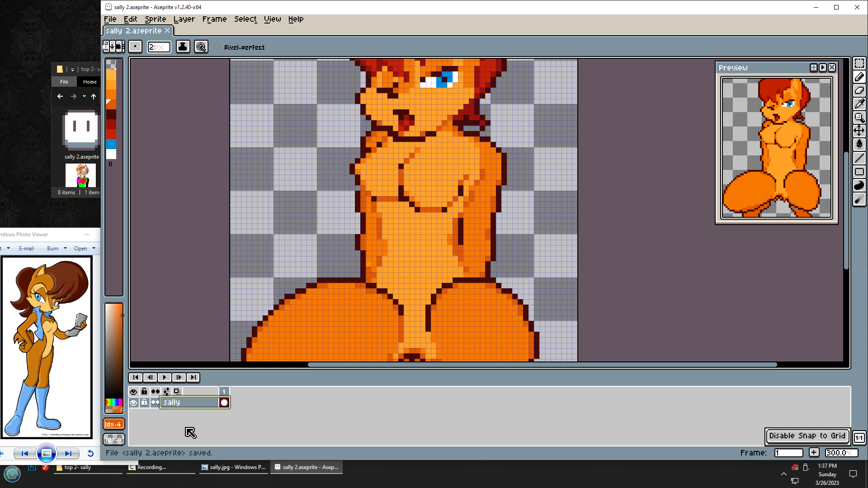
Task: Expand the Open dropdown in Photo Viewer
Action: [x=94, y=248]
